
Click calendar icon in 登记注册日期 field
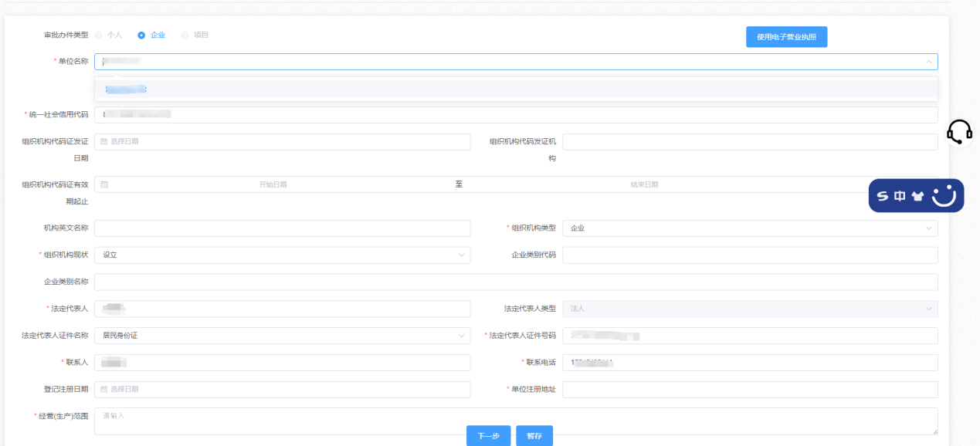pos(104,390)
